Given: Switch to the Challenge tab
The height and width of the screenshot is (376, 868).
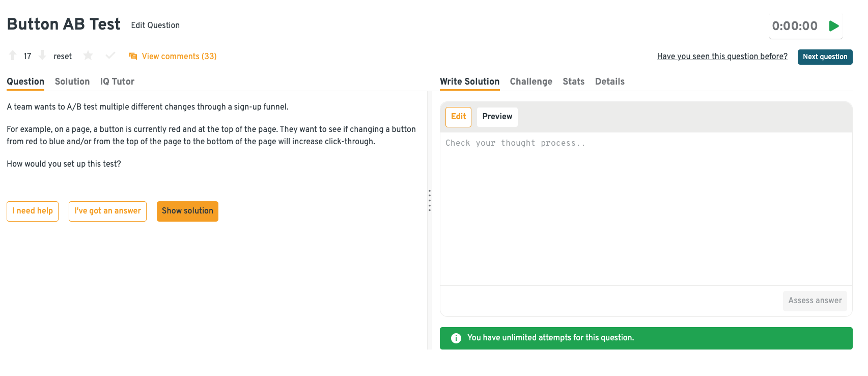Looking at the screenshot, I should pos(531,82).
